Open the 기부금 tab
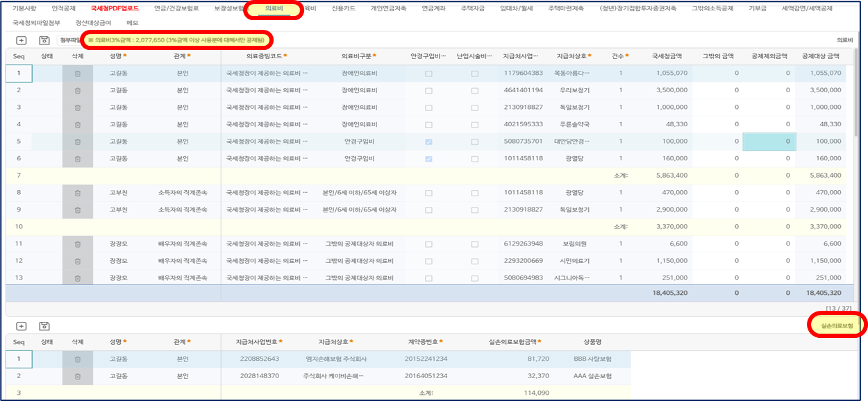Screen dimensions: 868x401 (x=759, y=8)
